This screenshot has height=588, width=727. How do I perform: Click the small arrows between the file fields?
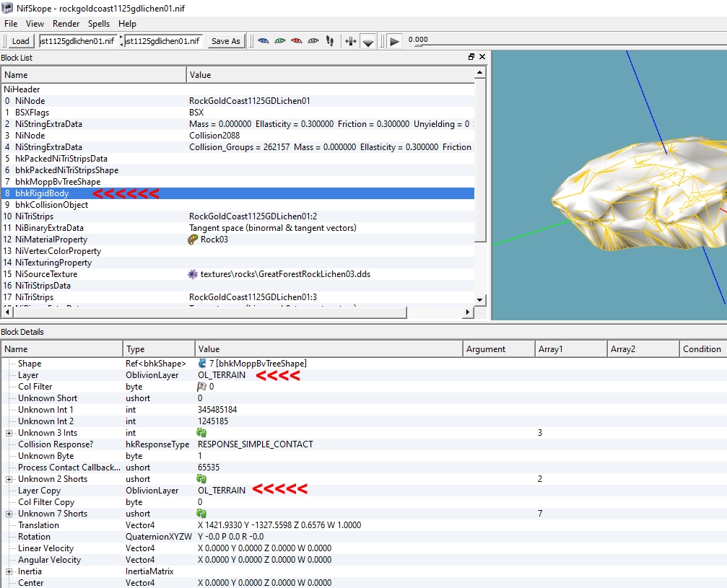122,41
